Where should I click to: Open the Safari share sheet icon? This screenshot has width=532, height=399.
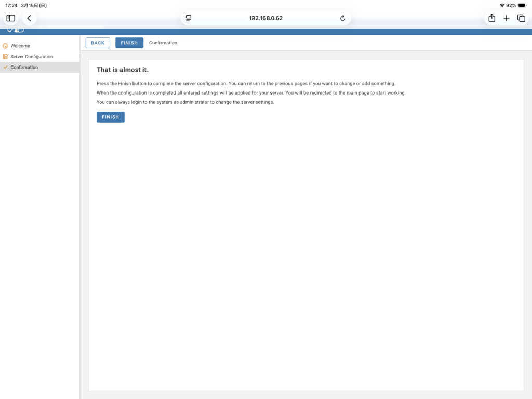tap(491, 18)
